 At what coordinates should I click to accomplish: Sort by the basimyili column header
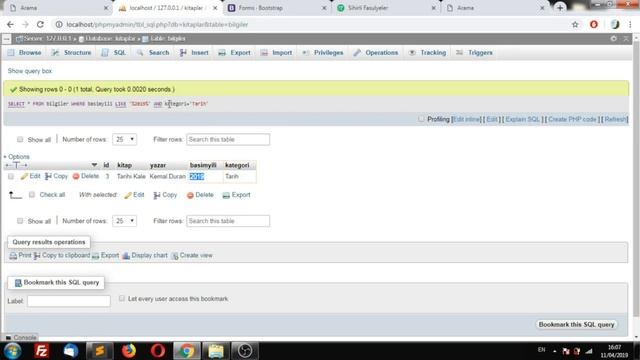point(203,165)
